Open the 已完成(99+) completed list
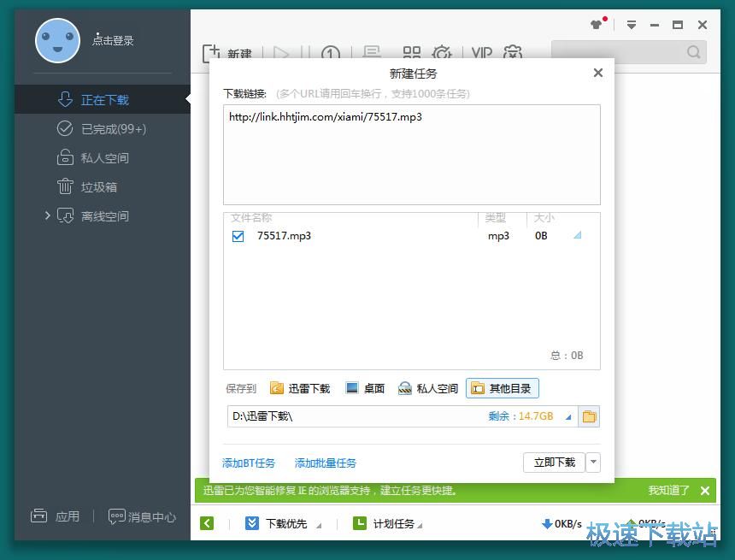Image resolution: width=735 pixels, height=560 pixels. tap(103, 128)
